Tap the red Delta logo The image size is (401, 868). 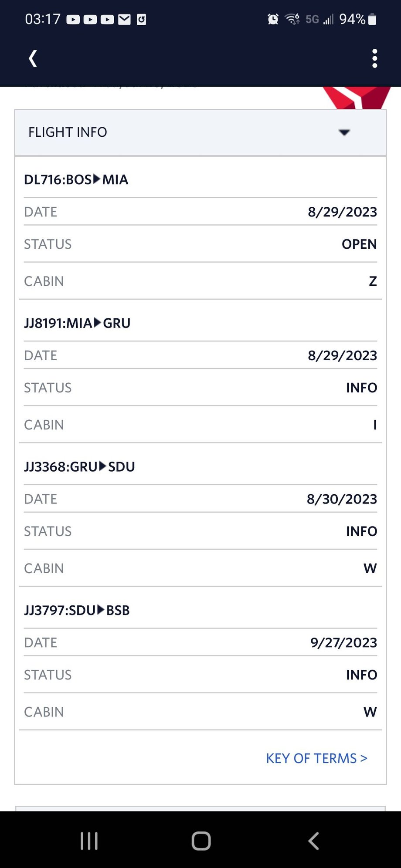357,98
